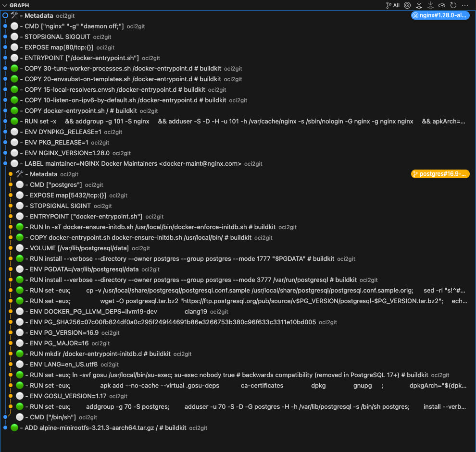Select the STOPSIGNAL SIGINT commit
The height and width of the screenshot is (452, 476).
coord(238,206)
